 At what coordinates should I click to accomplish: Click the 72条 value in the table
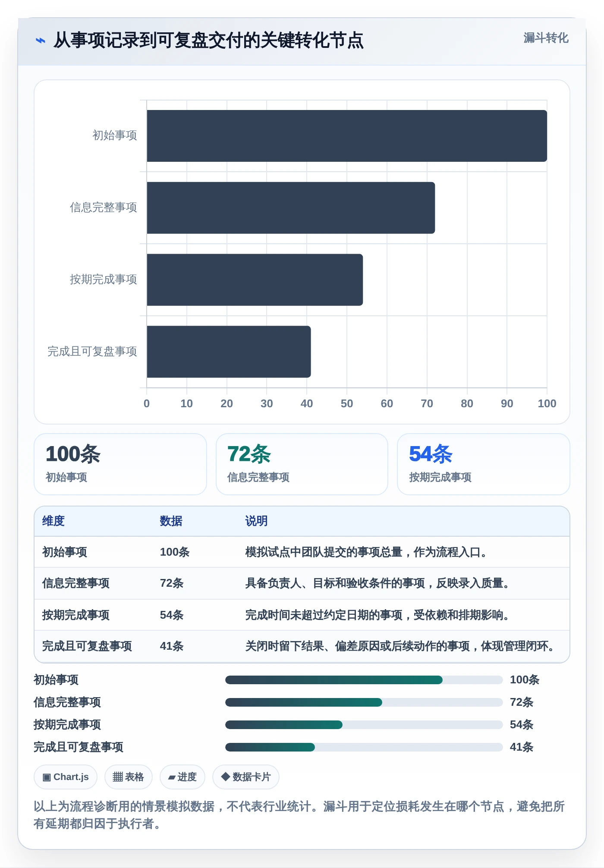pyautogui.click(x=172, y=583)
